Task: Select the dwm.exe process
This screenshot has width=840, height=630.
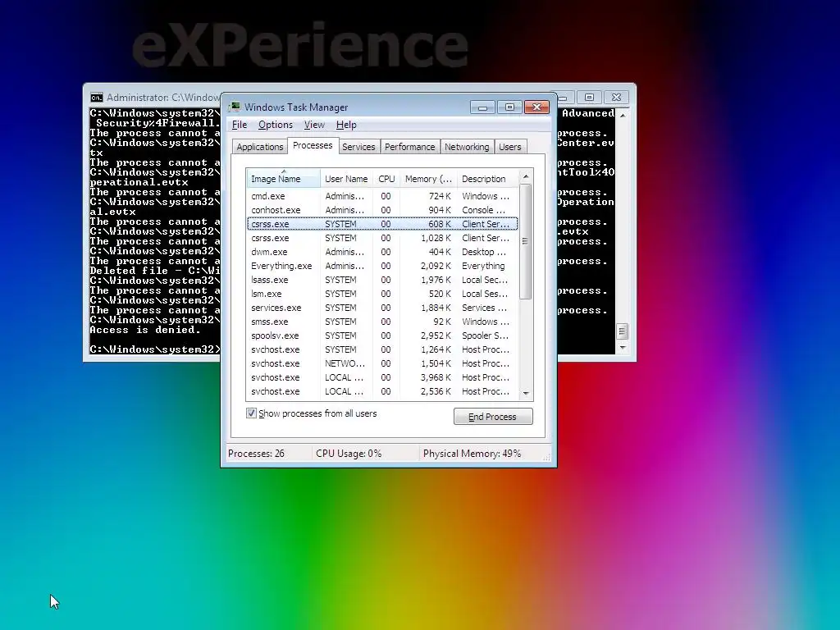Action: tap(382, 252)
